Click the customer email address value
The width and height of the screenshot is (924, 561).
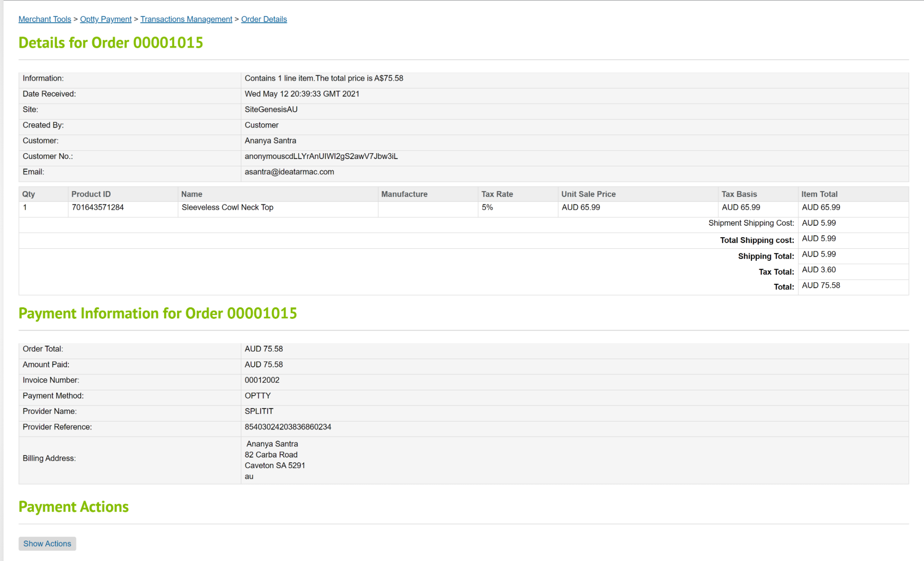[x=289, y=172]
